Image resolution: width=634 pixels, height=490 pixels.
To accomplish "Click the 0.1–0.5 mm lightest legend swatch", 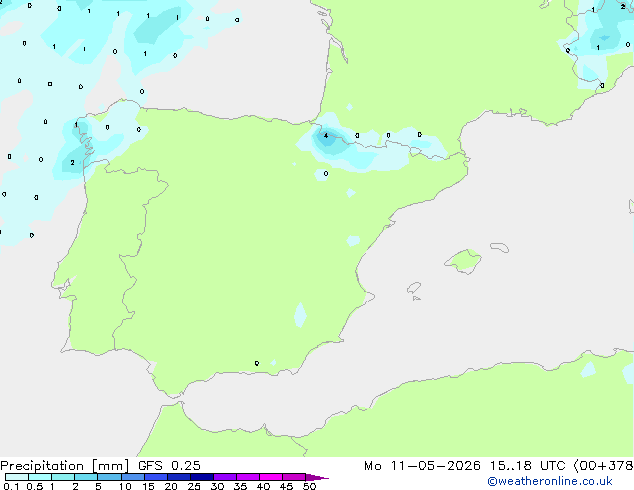I will click(17, 477).
